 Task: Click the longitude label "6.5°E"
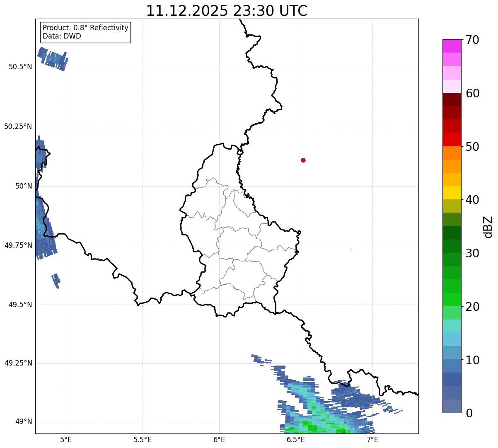pos(296,439)
